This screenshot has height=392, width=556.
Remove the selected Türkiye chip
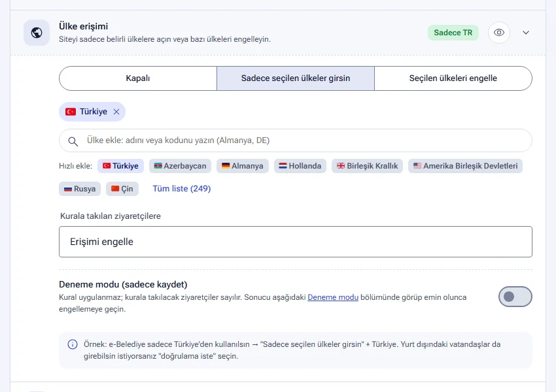(x=116, y=112)
